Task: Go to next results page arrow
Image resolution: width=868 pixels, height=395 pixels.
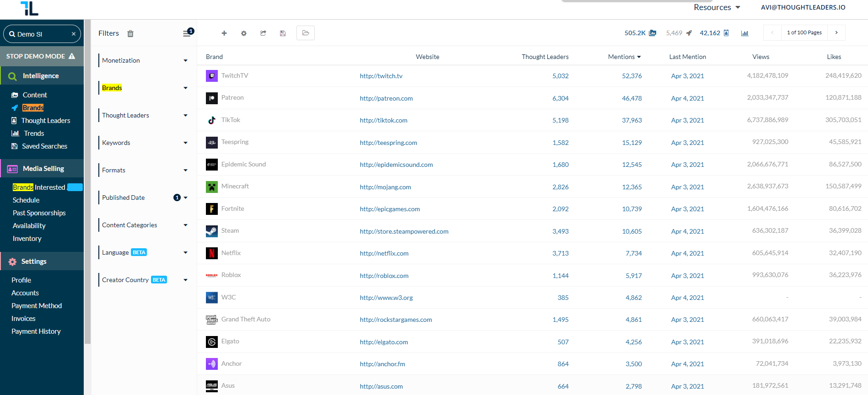Action: point(836,32)
